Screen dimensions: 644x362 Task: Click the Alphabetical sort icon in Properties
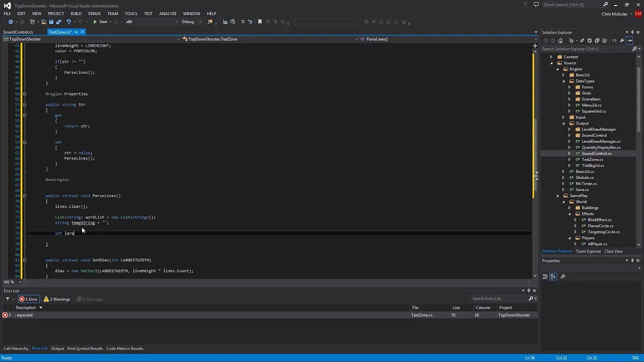tap(553, 277)
